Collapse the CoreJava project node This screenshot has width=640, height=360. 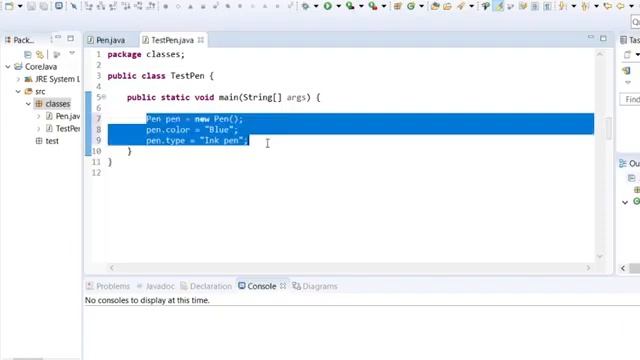(x=8, y=67)
